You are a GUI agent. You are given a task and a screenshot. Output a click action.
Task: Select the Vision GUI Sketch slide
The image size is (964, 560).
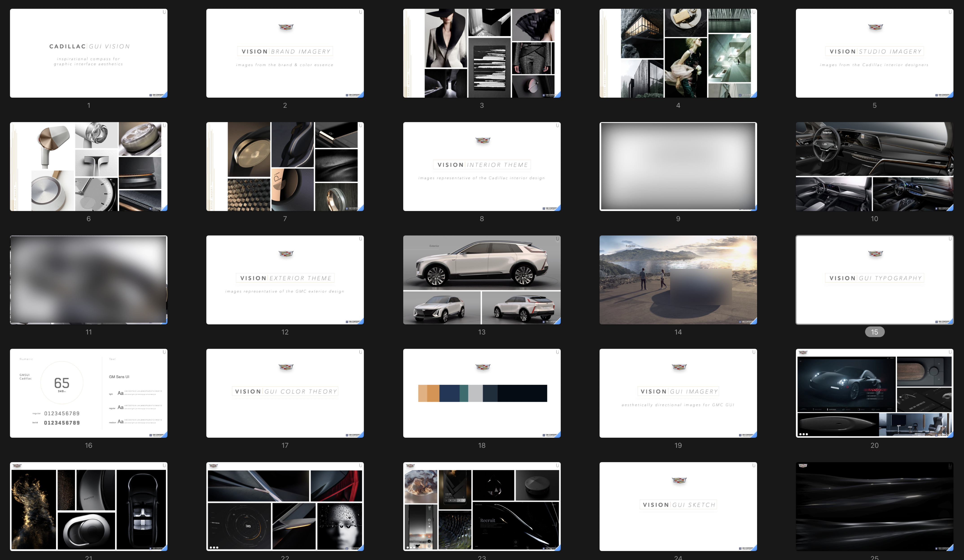coord(678,506)
